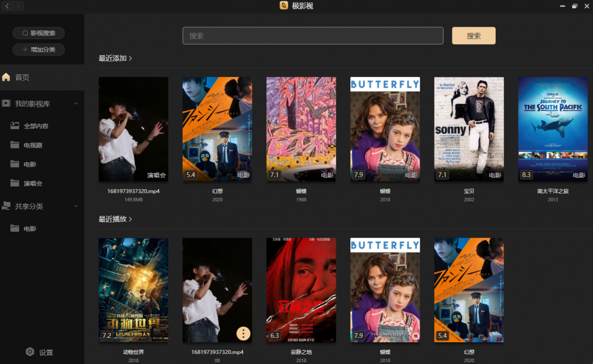This screenshot has width=593, height=364.
Task: Click the 8.3 rating badge on 南太平洋之旅
Action: click(526, 175)
